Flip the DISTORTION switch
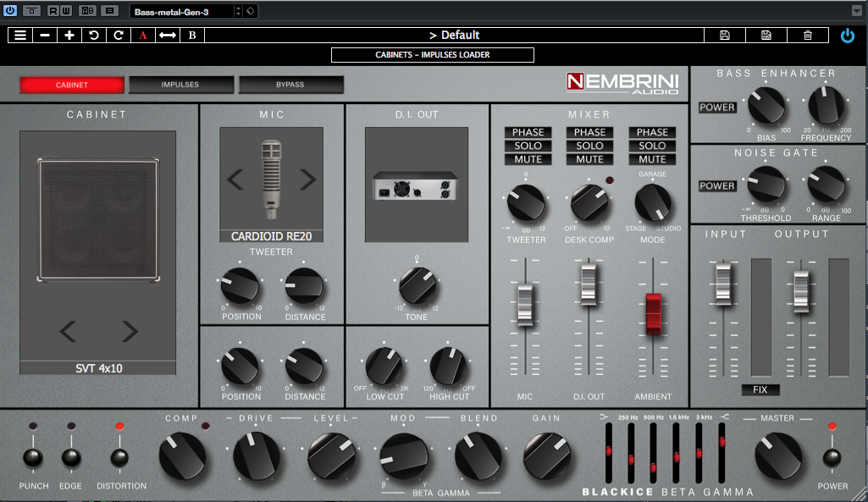 [x=119, y=457]
